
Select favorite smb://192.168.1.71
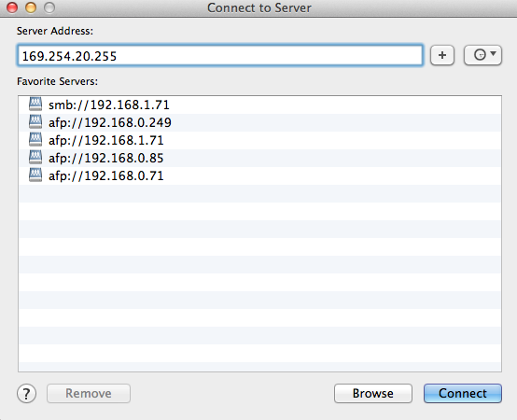coord(259,105)
